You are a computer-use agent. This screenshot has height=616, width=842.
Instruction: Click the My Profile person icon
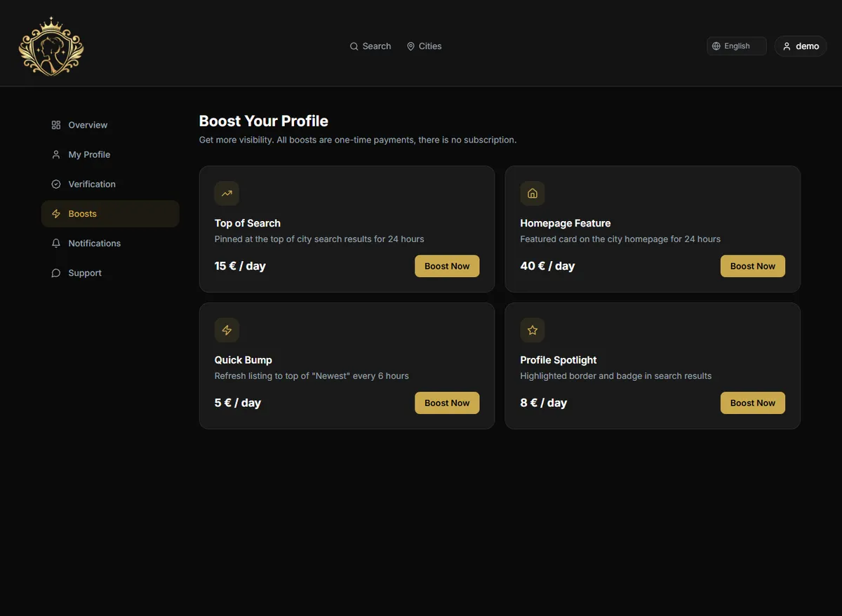pyautogui.click(x=56, y=154)
